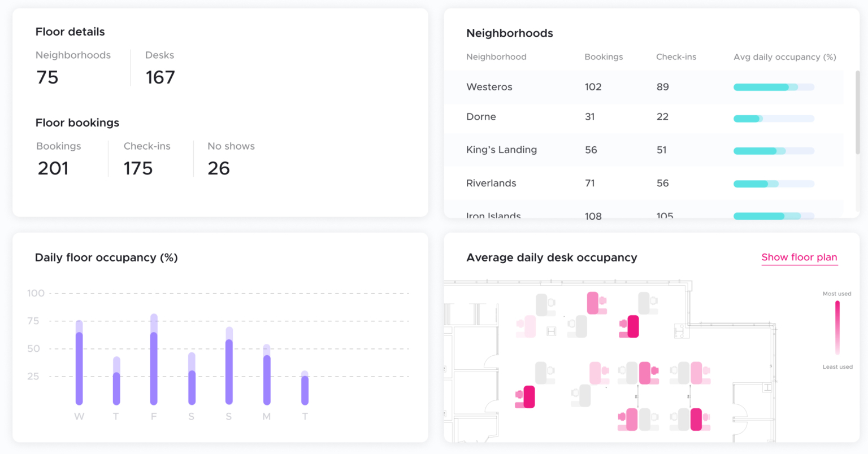Sort by Avg daily occupancy (%) header
The height and width of the screenshot is (454, 868).
tap(785, 57)
